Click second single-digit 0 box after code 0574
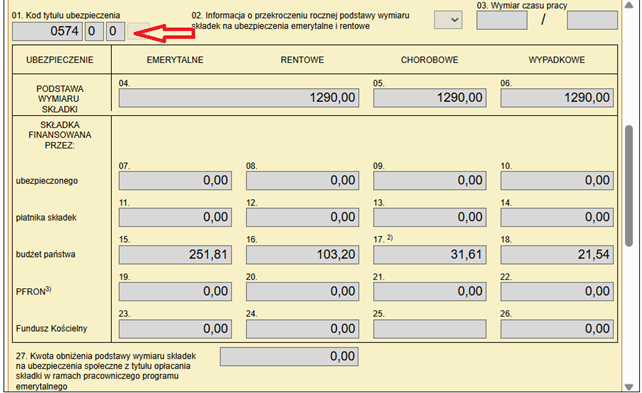642x393 pixels. pyautogui.click(x=115, y=31)
